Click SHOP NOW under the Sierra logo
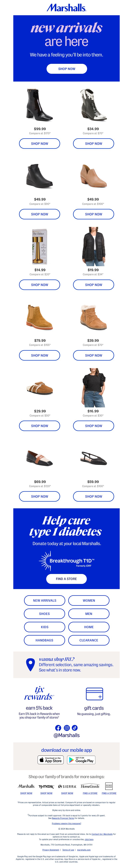The width and height of the screenshot is (133, 868). pyautogui.click(x=67, y=793)
